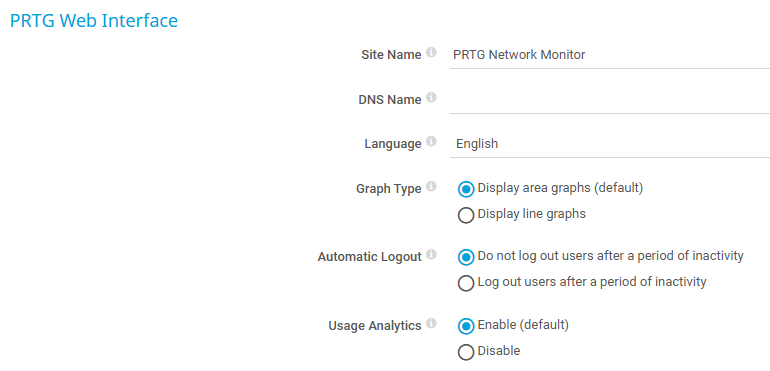This screenshot has height=371, width=770.
Task: Show help for Graph Type info icon
Action: click(431, 186)
